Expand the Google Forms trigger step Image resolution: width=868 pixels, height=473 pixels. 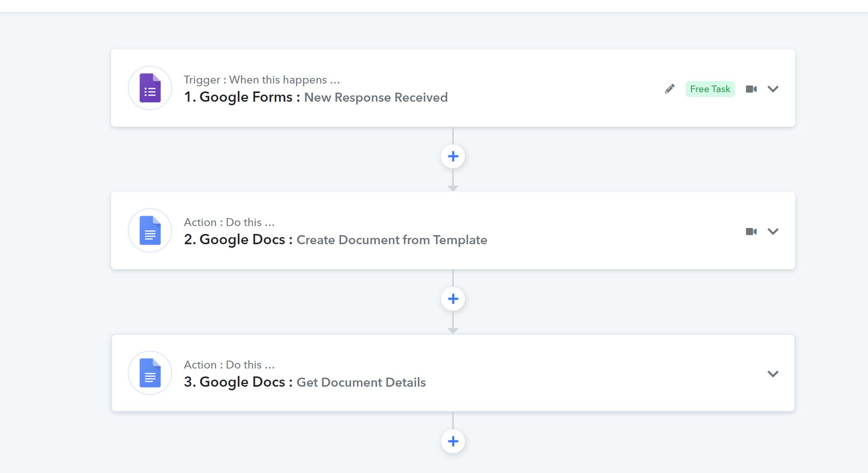tap(773, 89)
